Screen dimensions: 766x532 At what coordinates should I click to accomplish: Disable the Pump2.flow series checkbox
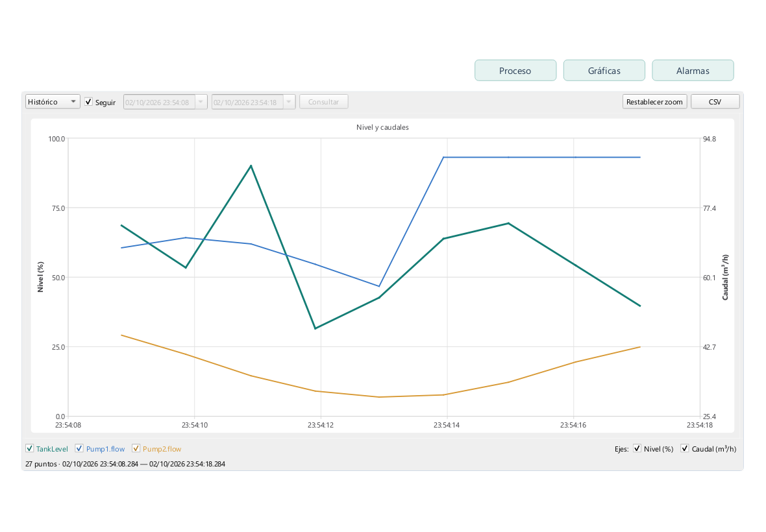[x=136, y=448]
